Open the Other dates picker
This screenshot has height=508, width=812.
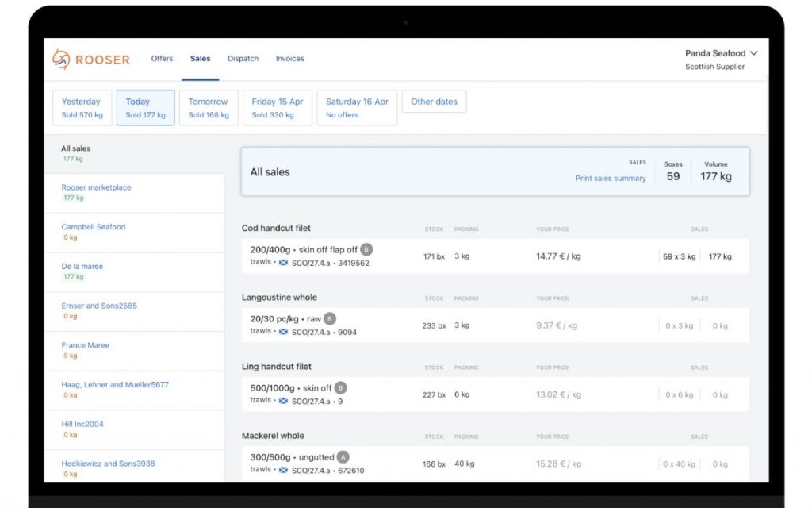pos(434,102)
